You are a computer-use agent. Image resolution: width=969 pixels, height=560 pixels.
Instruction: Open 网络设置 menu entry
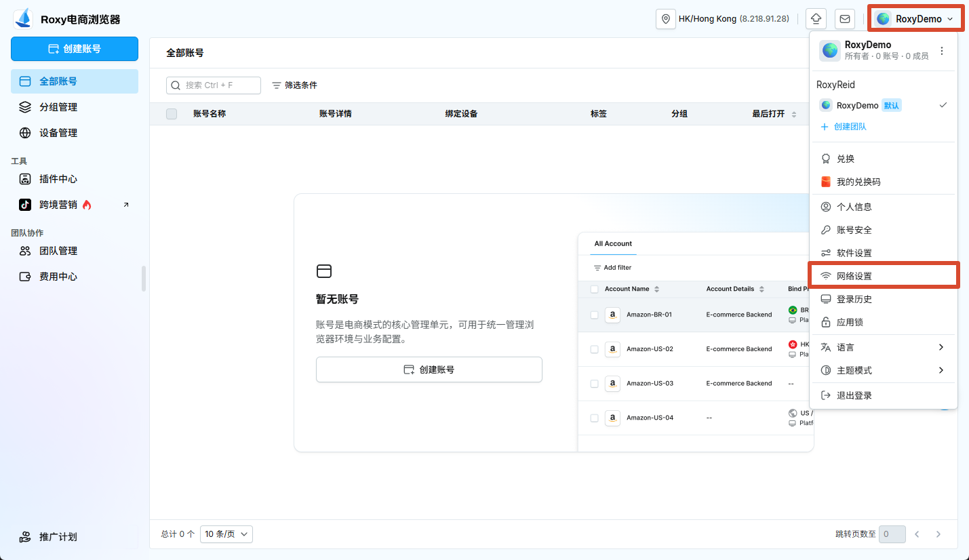[884, 276]
